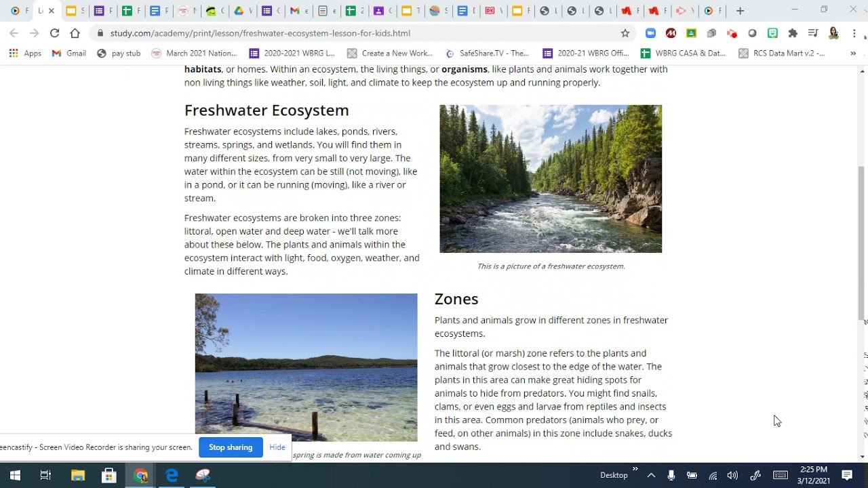
Task: Open the touch keyboard tray icon
Action: click(x=781, y=475)
